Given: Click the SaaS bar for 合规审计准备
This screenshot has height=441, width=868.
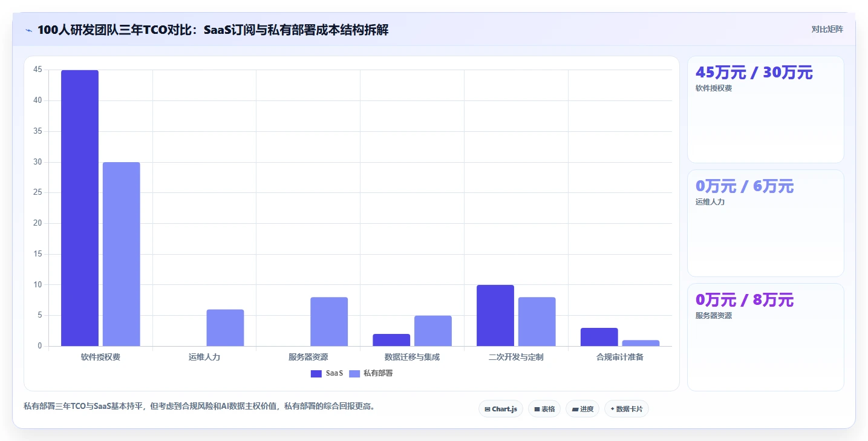Looking at the screenshot, I should pyautogui.click(x=599, y=337).
